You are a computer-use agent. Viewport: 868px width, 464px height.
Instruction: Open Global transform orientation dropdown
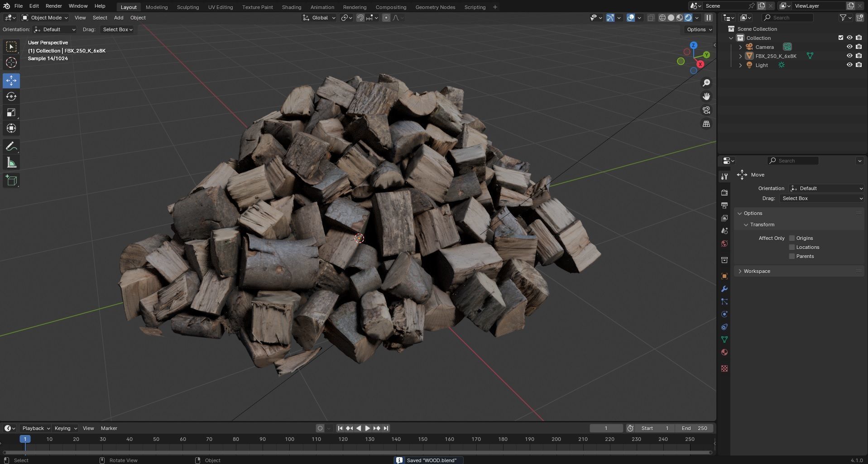319,18
